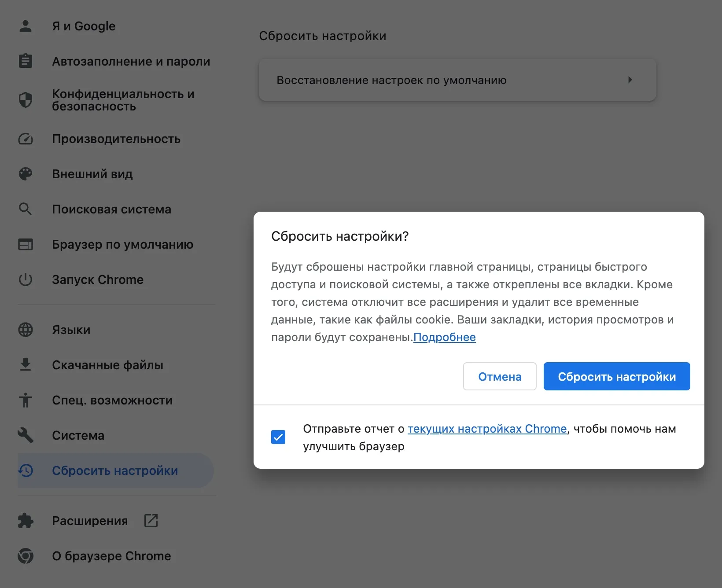Screen dimensions: 722x588
Task: Click the clipboard icon for Автозаполнение и пароли
Action: pyautogui.click(x=26, y=61)
